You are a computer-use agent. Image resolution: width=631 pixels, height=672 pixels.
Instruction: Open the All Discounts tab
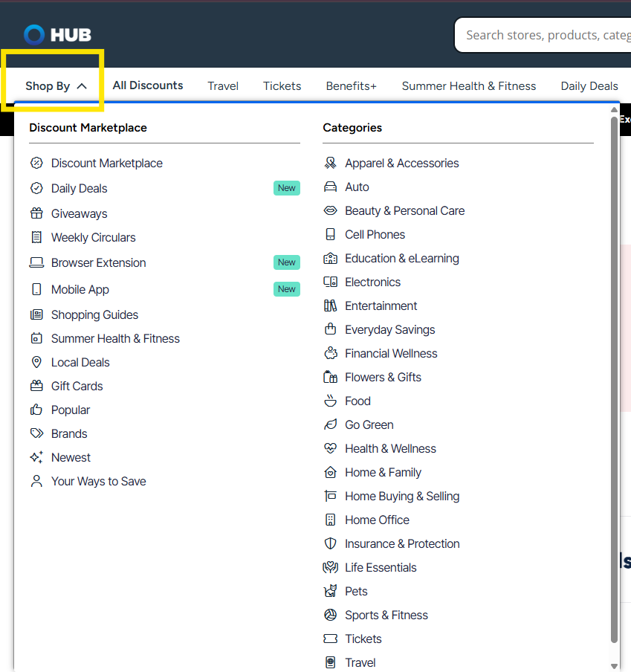(x=148, y=85)
